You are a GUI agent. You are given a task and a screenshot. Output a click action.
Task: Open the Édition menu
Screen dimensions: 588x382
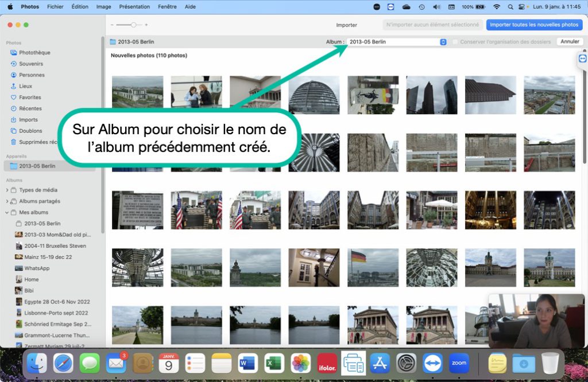click(x=80, y=7)
